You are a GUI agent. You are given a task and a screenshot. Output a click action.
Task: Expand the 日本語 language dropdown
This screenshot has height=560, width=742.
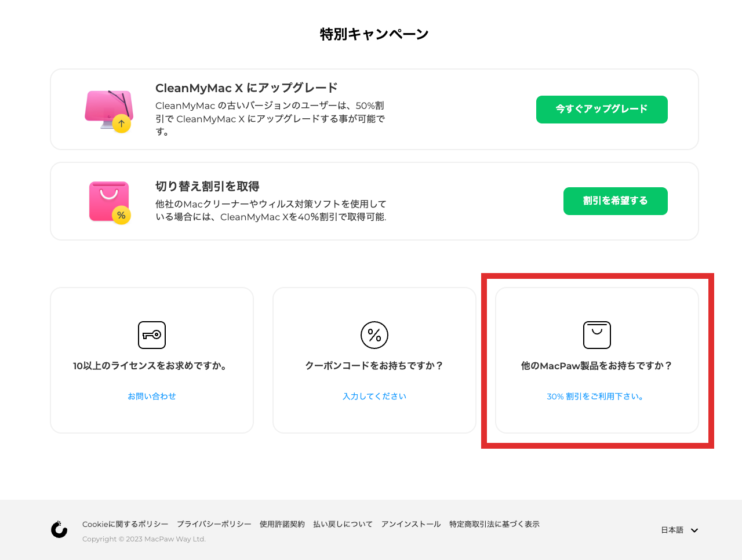click(679, 530)
